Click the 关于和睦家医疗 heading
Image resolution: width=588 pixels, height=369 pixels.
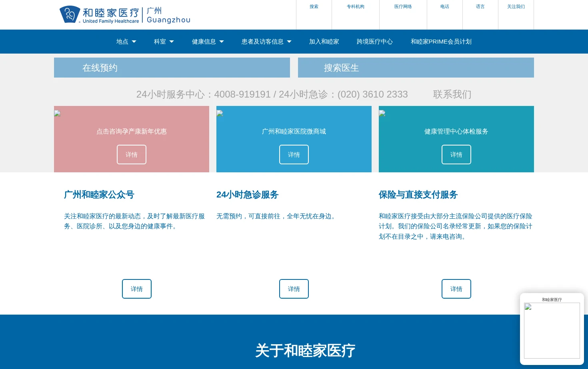pos(305,351)
